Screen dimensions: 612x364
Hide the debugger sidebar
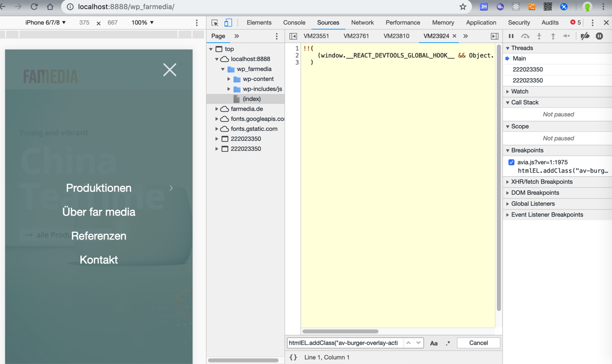(494, 36)
